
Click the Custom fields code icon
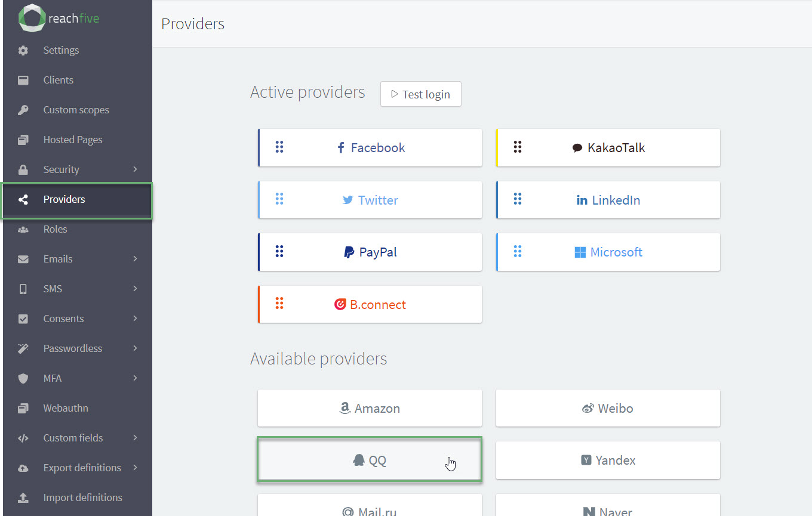pos(23,438)
